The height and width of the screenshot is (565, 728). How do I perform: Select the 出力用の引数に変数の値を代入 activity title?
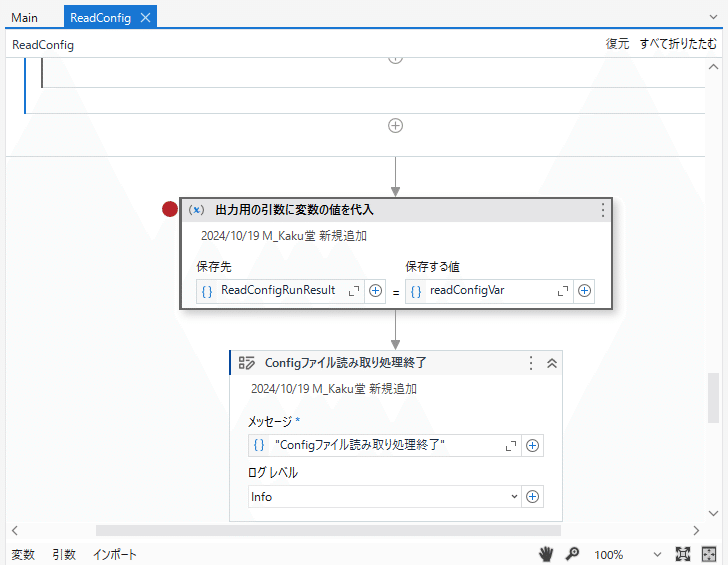pos(294,210)
